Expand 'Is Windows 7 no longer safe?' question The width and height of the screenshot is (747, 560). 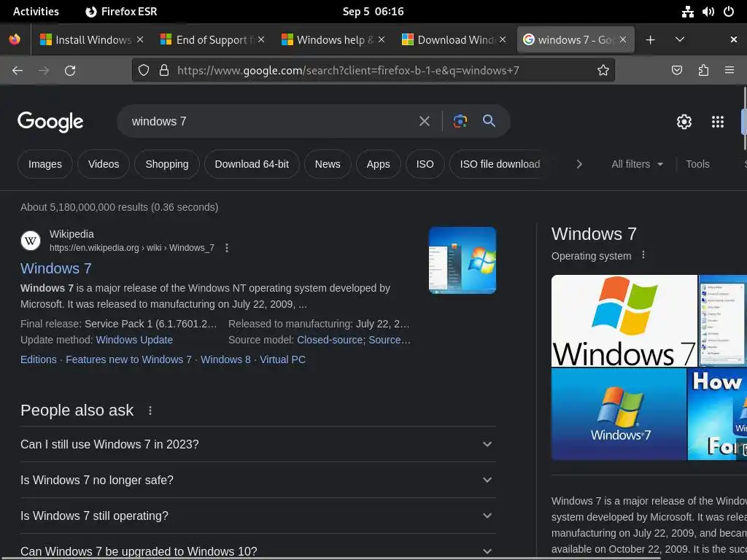click(x=258, y=480)
